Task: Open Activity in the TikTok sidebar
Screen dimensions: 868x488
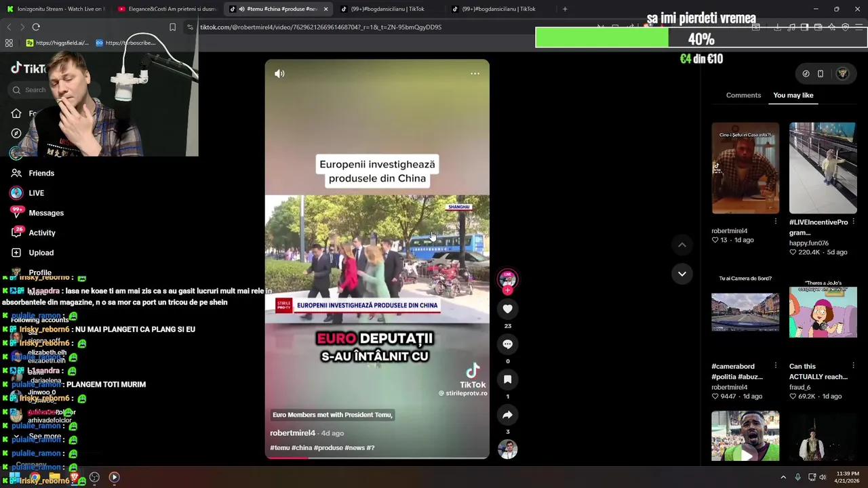Action: [42, 232]
